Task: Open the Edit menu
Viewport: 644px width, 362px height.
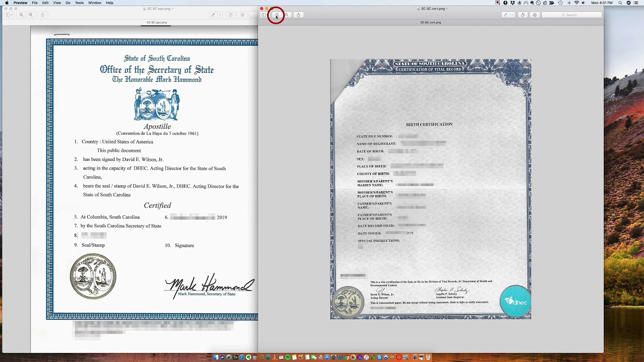Action: click(45, 3)
